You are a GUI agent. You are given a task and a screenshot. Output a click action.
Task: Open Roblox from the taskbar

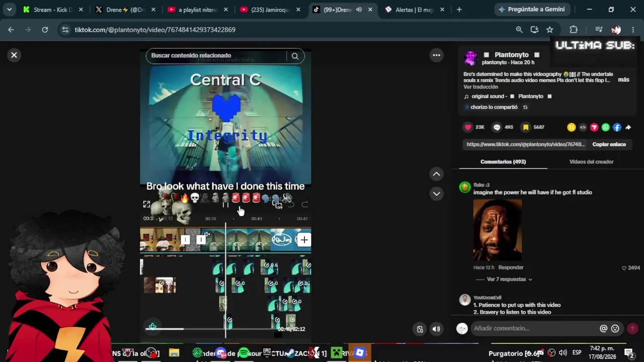click(360, 353)
